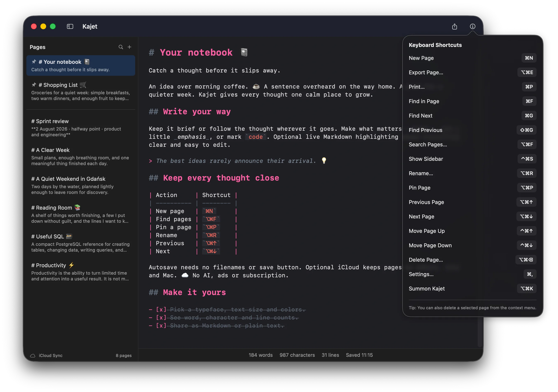Choose Rename… shortcut row

click(472, 173)
